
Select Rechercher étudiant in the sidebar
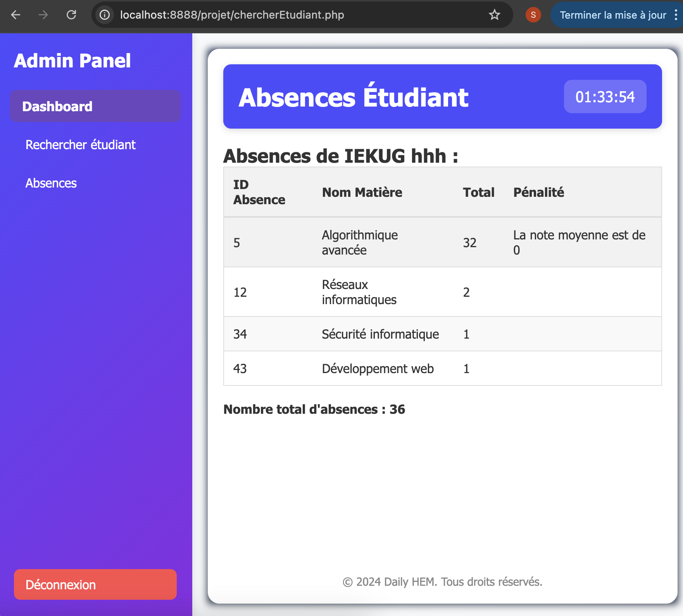pyautogui.click(x=80, y=145)
